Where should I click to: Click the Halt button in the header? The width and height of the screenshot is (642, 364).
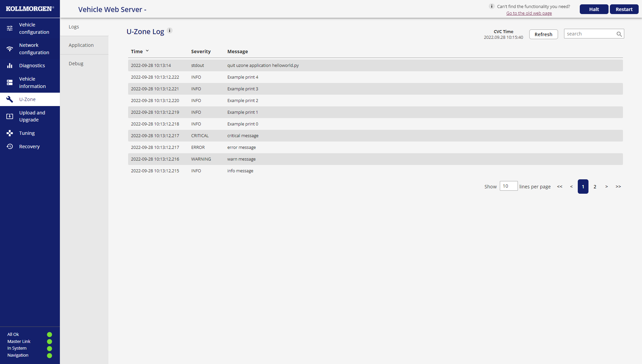click(x=593, y=9)
